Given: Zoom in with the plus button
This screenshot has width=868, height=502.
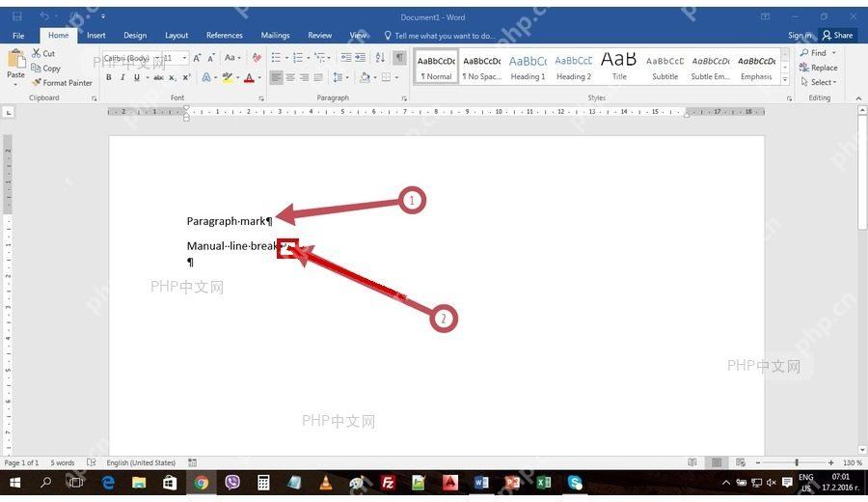Looking at the screenshot, I should 831,462.
